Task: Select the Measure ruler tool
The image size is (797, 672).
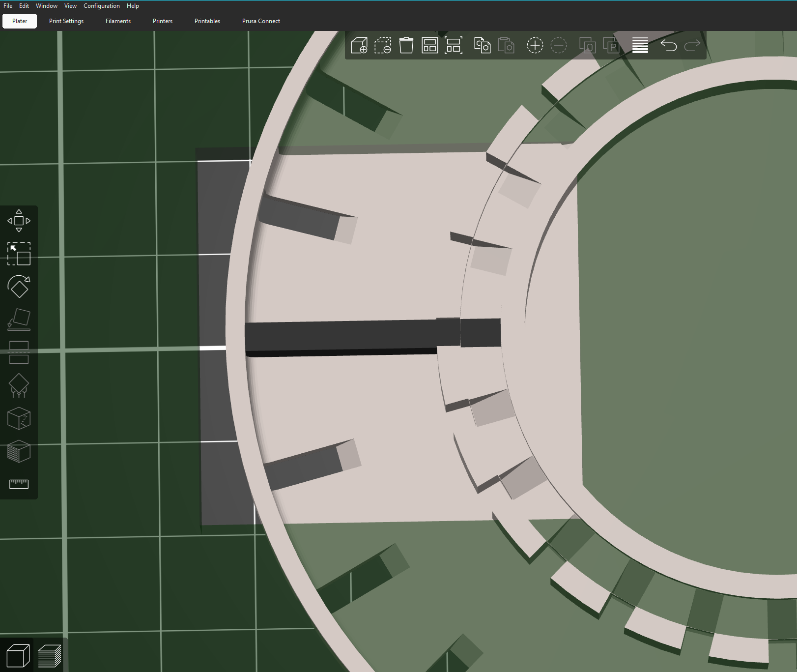Action: pos(19,484)
